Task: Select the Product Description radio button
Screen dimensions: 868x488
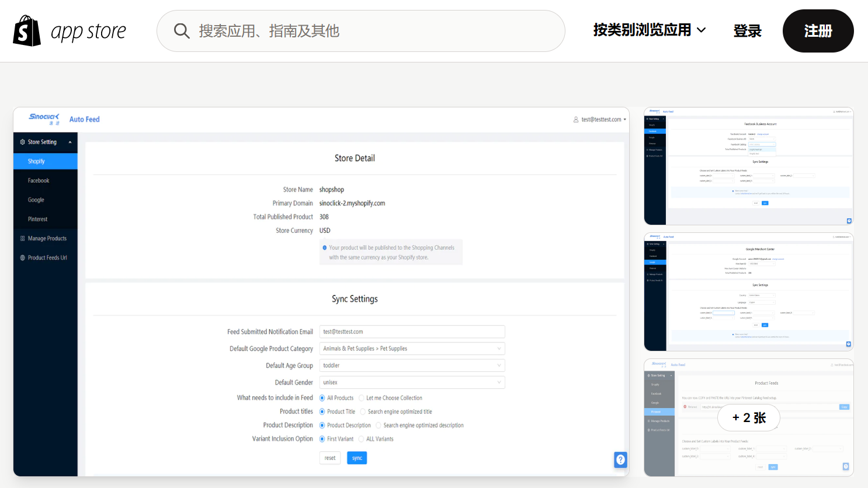Action: 322,426
